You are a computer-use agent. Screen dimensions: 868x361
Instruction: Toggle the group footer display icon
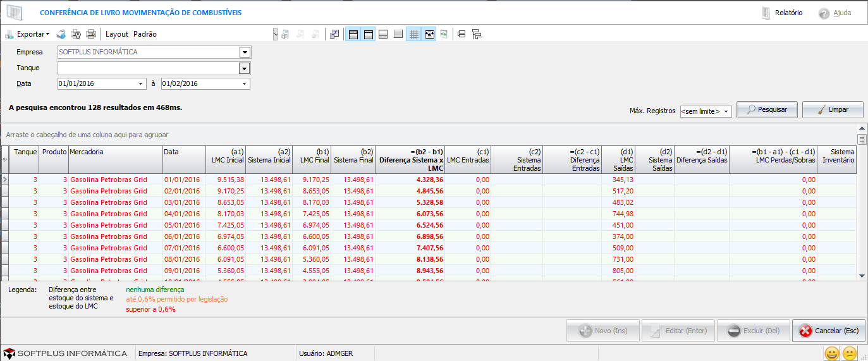[398, 34]
